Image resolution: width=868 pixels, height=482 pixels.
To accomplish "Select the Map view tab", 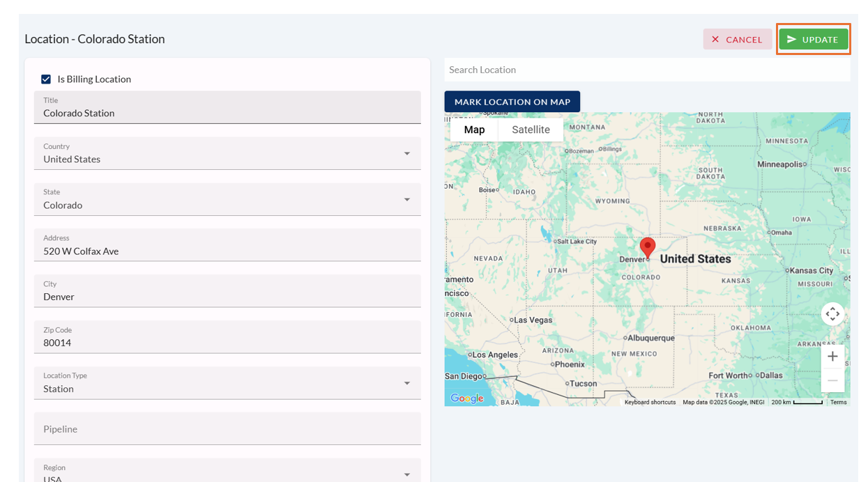I will (x=474, y=130).
